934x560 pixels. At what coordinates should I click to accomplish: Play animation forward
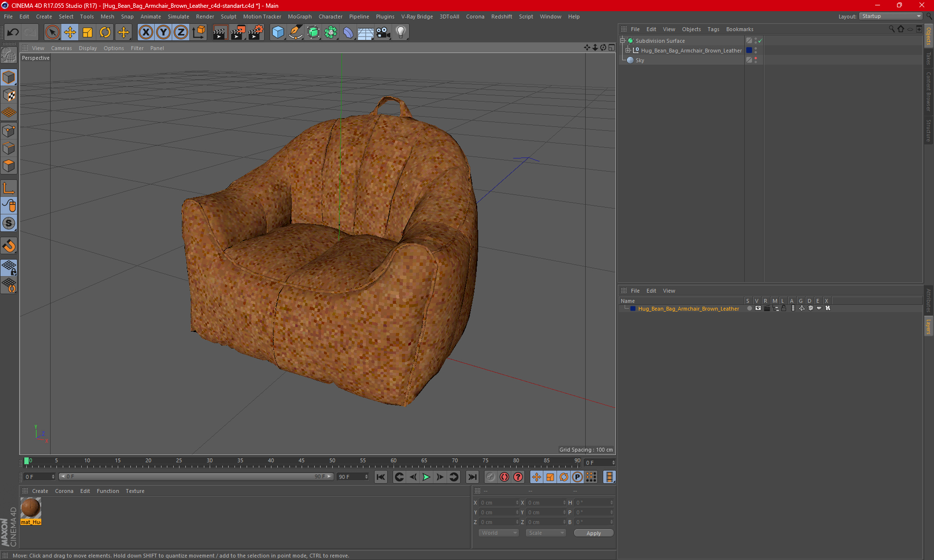click(426, 477)
